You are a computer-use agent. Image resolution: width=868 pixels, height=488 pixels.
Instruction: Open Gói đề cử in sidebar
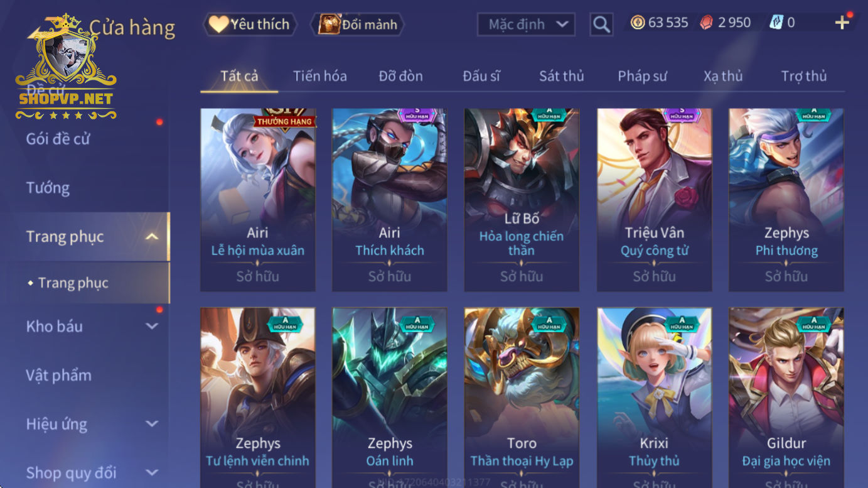point(58,139)
